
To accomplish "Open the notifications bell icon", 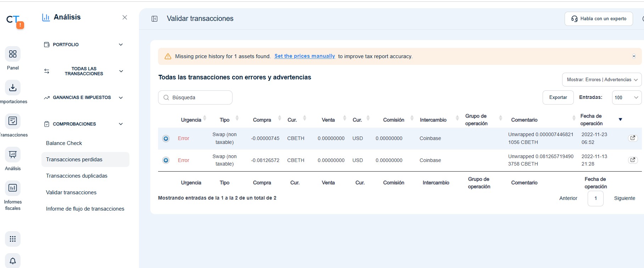I will [x=13, y=261].
